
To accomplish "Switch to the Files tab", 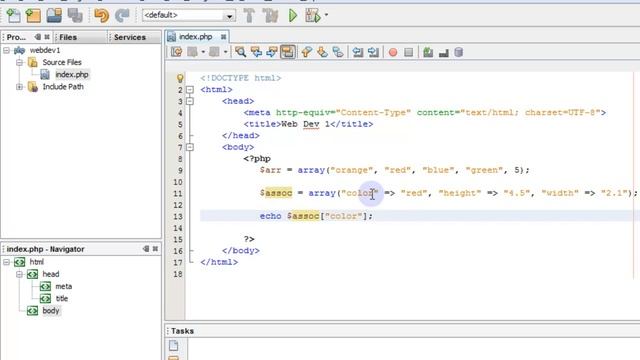I will [68, 37].
